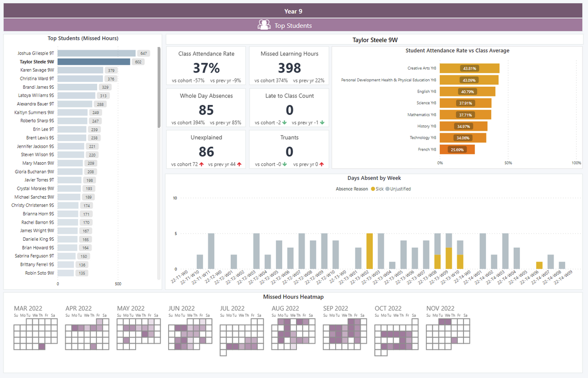Click red arrow beside Unexplained vs prev yr 44

(240, 164)
